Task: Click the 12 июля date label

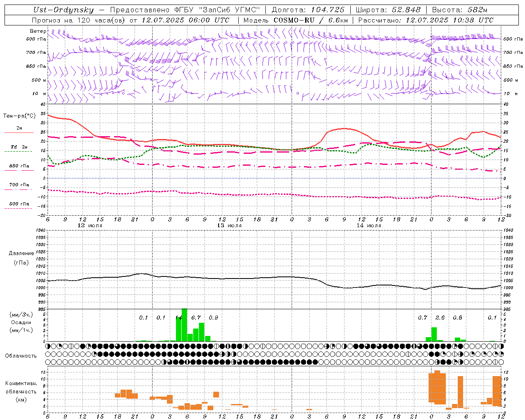Action: click(90, 226)
